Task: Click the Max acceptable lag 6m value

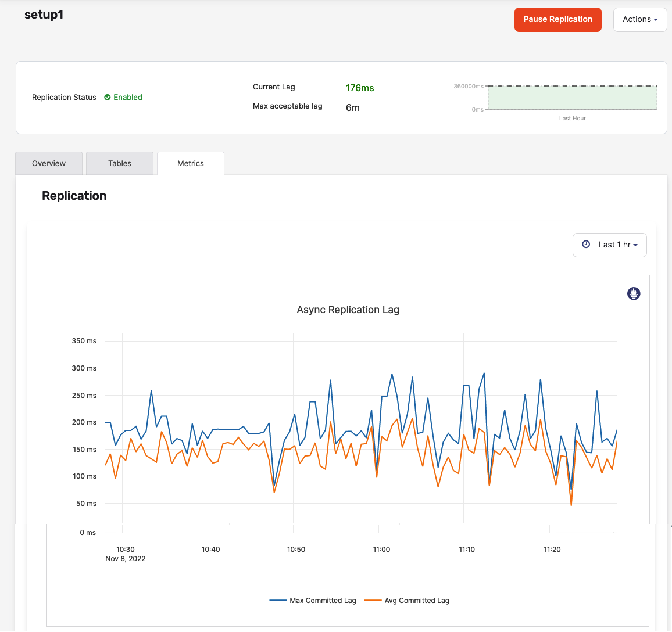Action: [x=353, y=107]
